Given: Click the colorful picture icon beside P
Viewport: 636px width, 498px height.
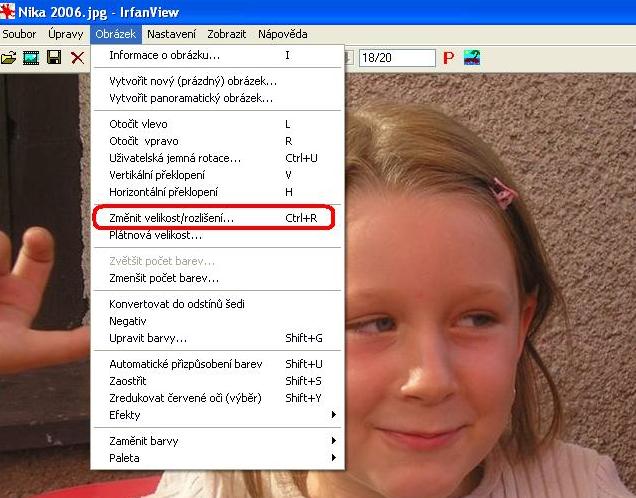Looking at the screenshot, I should 472,58.
